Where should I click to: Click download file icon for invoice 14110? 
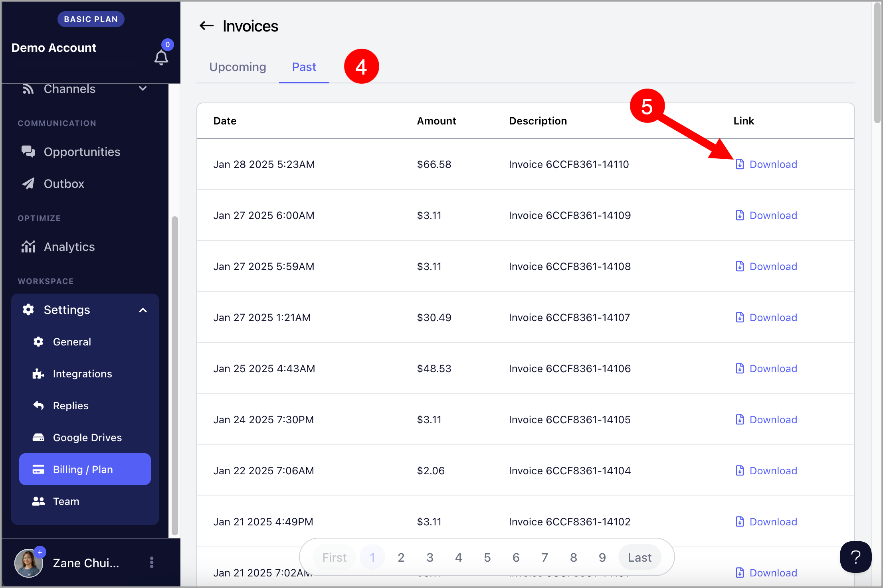point(740,164)
